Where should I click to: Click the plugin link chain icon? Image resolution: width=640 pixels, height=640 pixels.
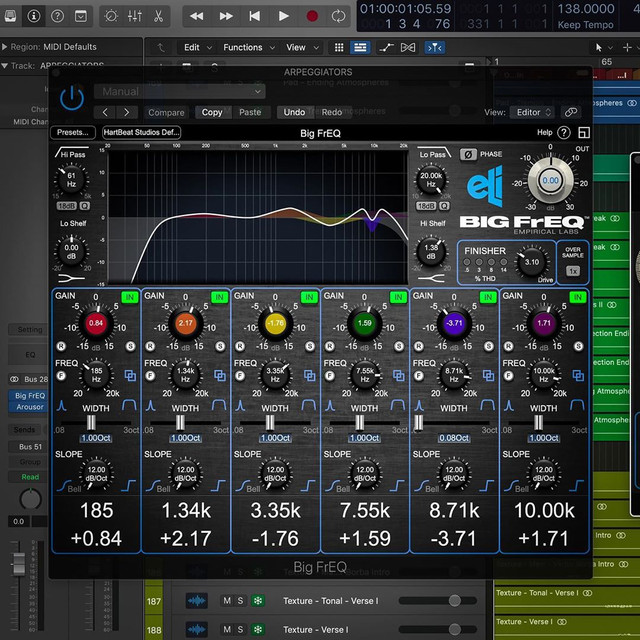pyautogui.click(x=571, y=112)
